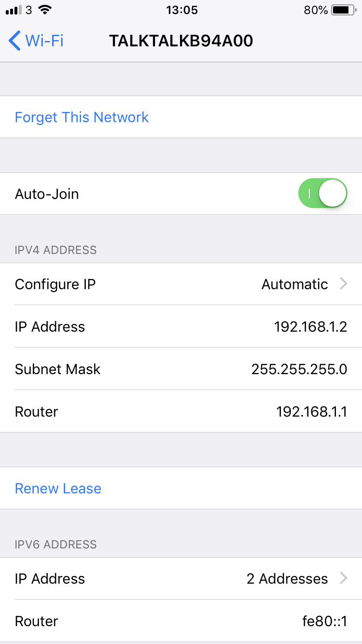
Task: Open IPv6 2 Addresses row
Action: tap(181, 578)
